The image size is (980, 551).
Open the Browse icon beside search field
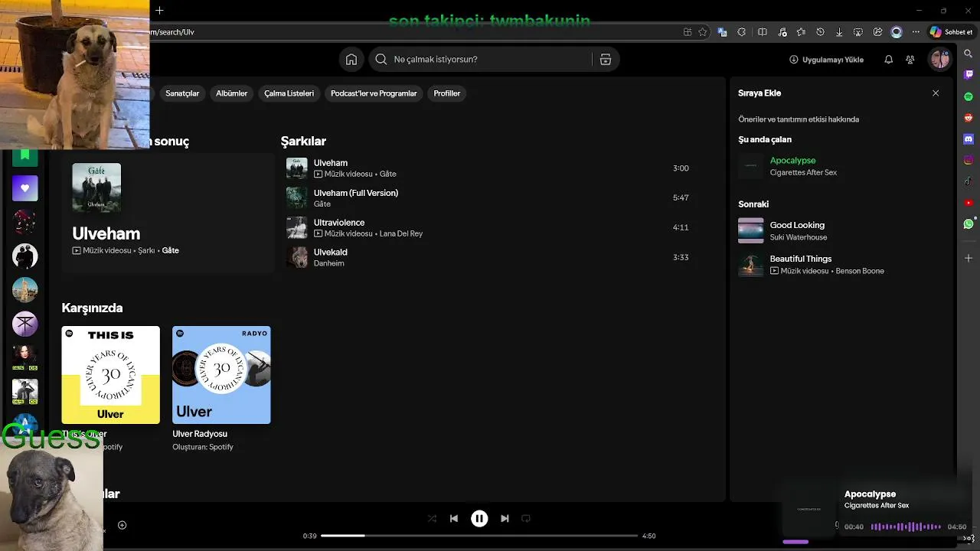tap(605, 59)
